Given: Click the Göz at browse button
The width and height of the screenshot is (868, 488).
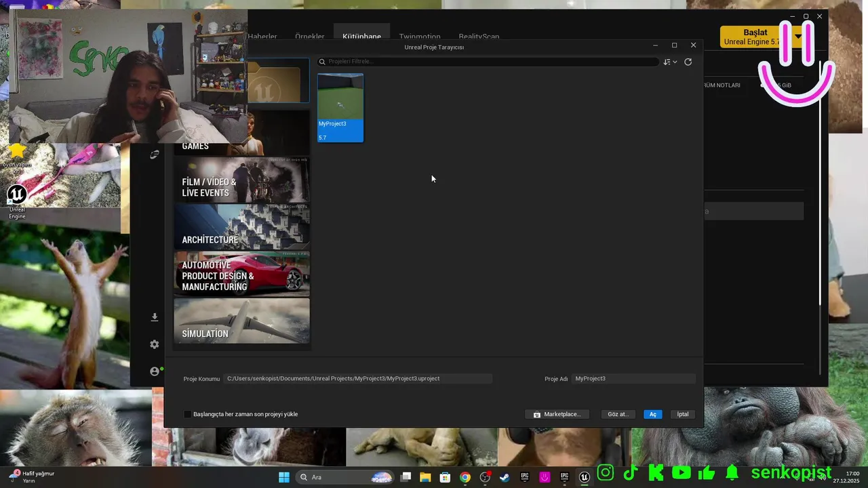Looking at the screenshot, I should (x=618, y=414).
